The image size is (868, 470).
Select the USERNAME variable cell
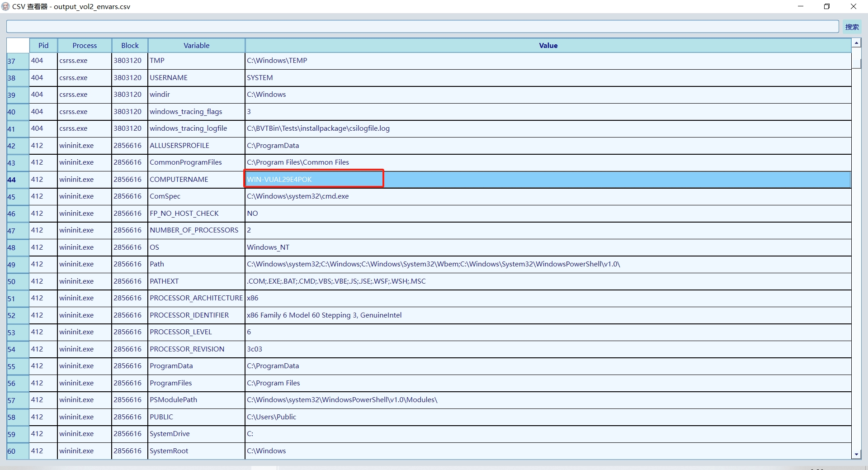[196, 78]
